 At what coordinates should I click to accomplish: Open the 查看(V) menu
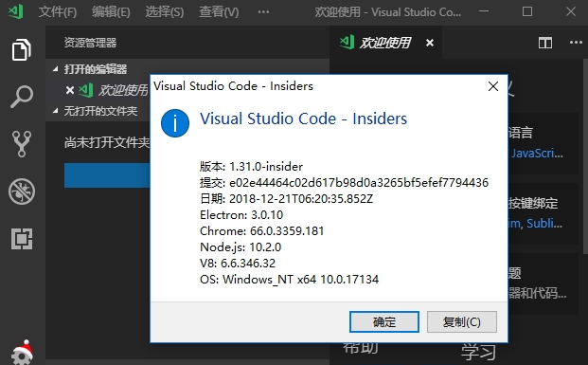click(x=219, y=12)
